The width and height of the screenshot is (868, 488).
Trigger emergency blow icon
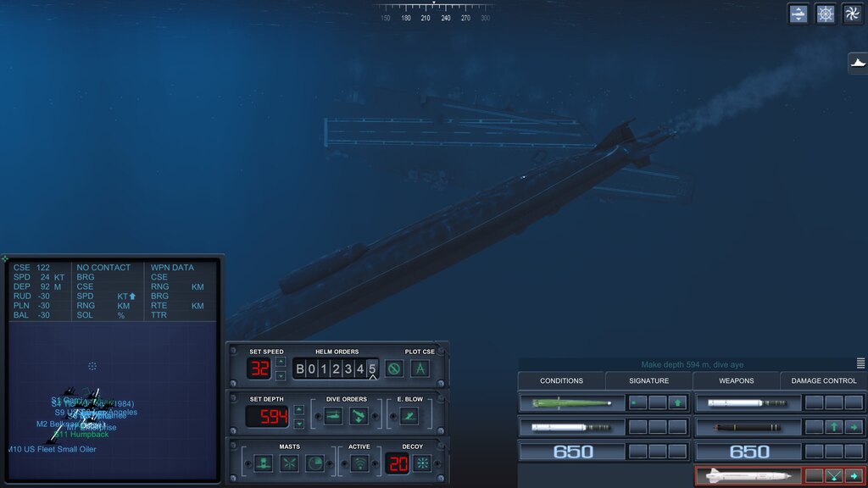[409, 416]
